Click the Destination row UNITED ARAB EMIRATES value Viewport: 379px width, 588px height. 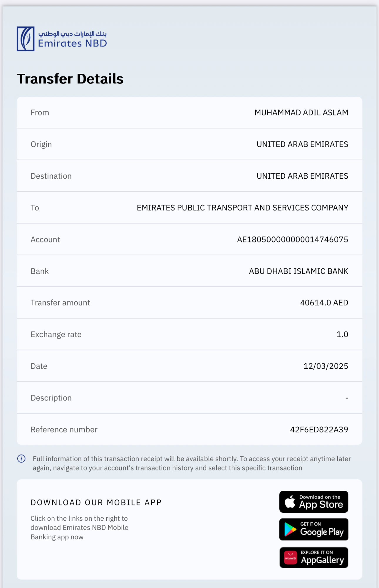[302, 176]
